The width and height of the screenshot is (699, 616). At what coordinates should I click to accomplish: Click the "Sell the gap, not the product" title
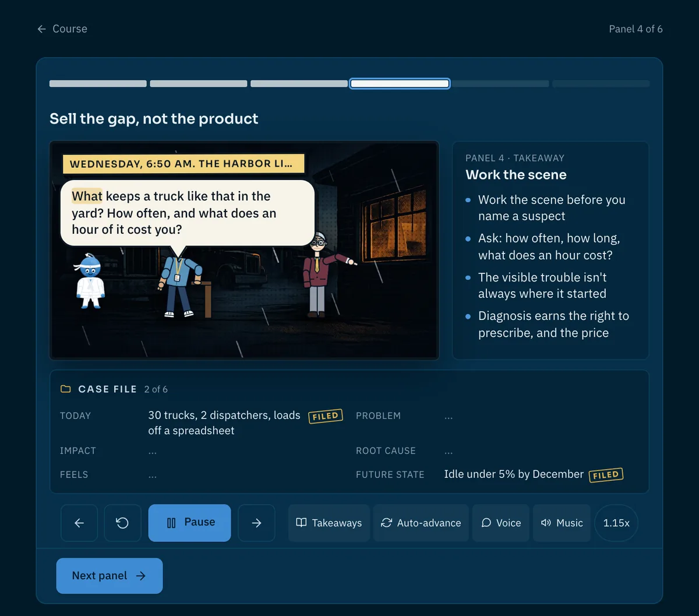point(154,119)
